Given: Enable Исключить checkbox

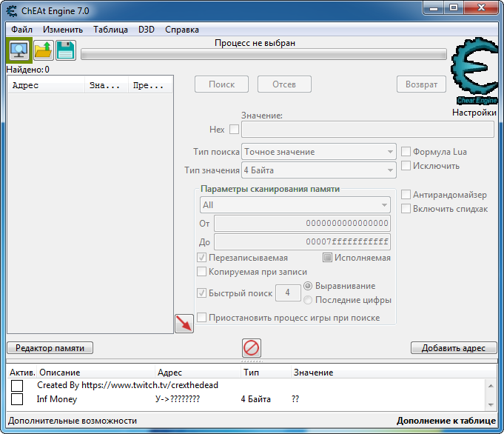Looking at the screenshot, I should pos(406,166).
